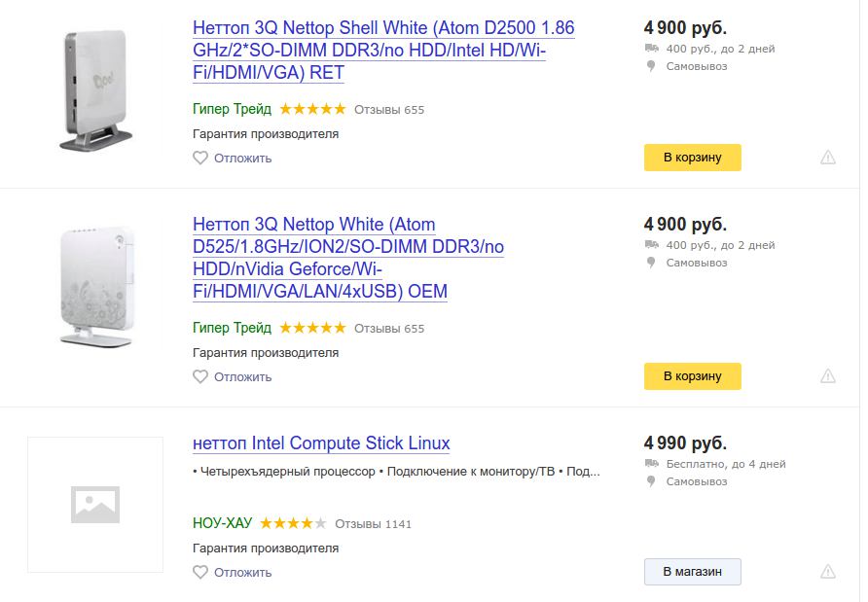Image resolution: width=868 pixels, height=602 pixels.
Task: Click heart icon for Atom D525 nettop
Action: [x=200, y=376]
